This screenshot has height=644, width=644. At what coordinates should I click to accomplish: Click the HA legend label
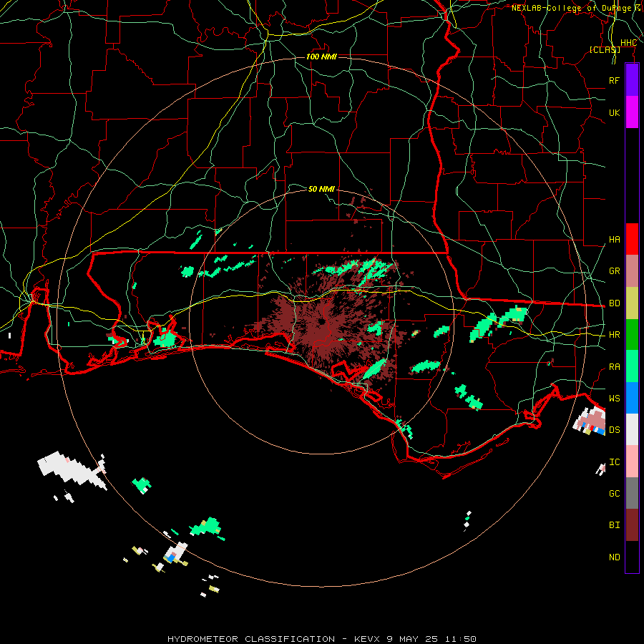tap(614, 239)
